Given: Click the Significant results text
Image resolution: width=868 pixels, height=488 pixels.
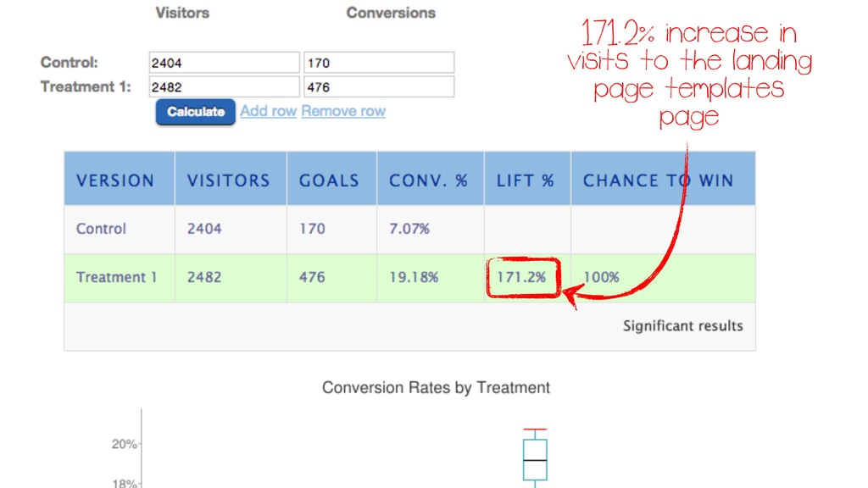Looking at the screenshot, I should pyautogui.click(x=682, y=326).
